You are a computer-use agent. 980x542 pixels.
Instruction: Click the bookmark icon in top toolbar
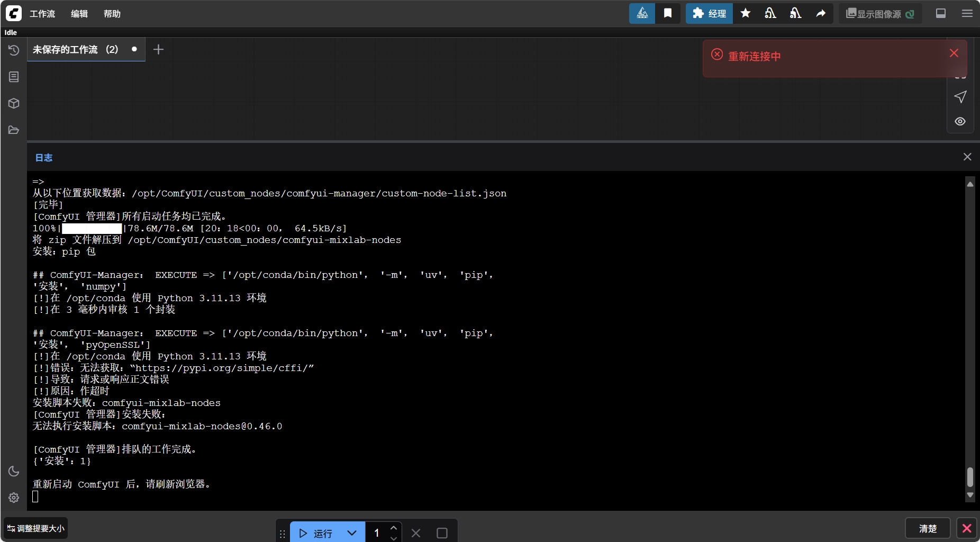(x=668, y=13)
